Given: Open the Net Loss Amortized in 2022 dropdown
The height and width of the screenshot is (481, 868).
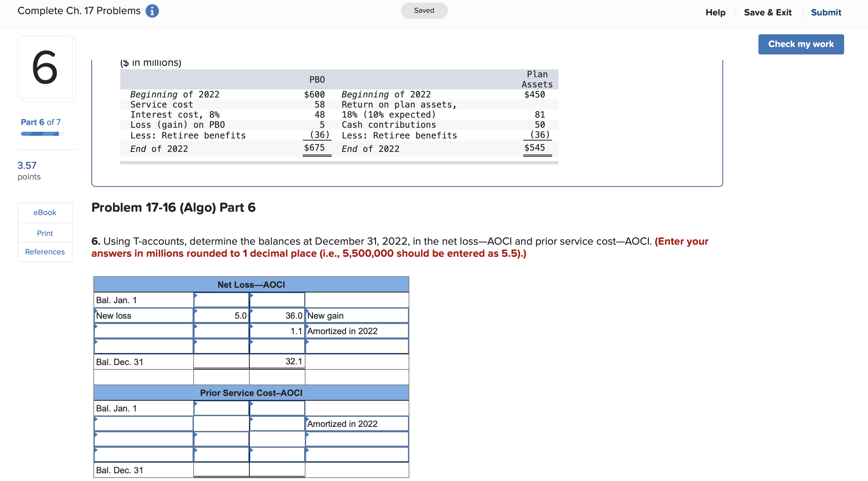Looking at the screenshot, I should tap(357, 331).
